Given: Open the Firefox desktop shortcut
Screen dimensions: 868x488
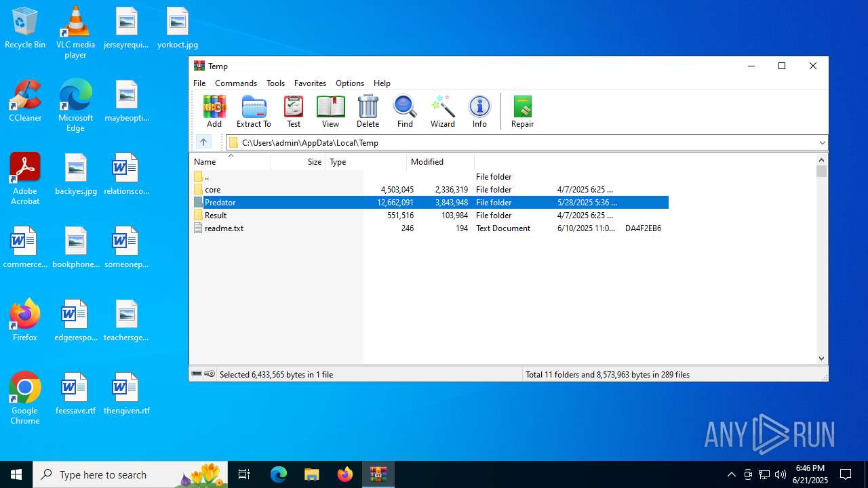Looking at the screenshot, I should click(25, 321).
